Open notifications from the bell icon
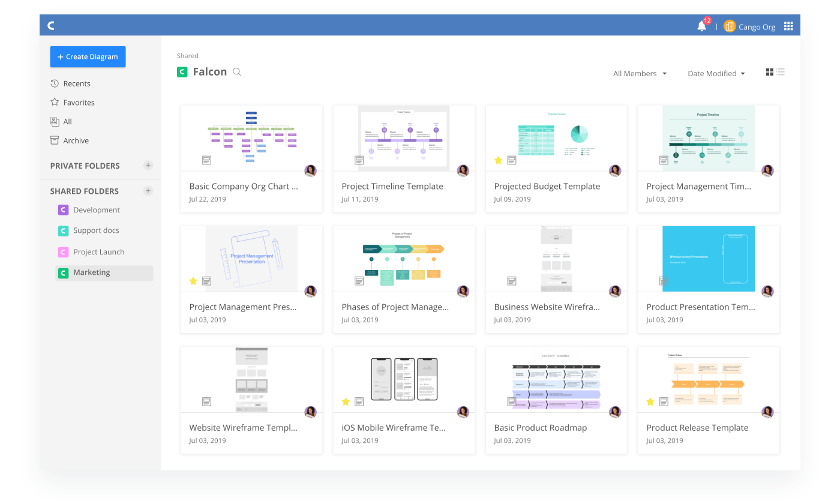Screen dimensions: 840x504 pyautogui.click(x=701, y=25)
